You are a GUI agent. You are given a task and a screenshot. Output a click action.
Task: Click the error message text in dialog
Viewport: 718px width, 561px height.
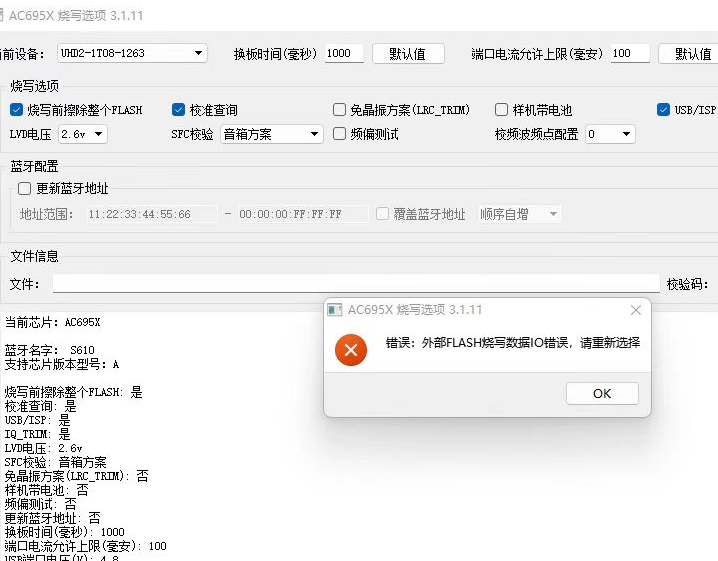point(513,343)
